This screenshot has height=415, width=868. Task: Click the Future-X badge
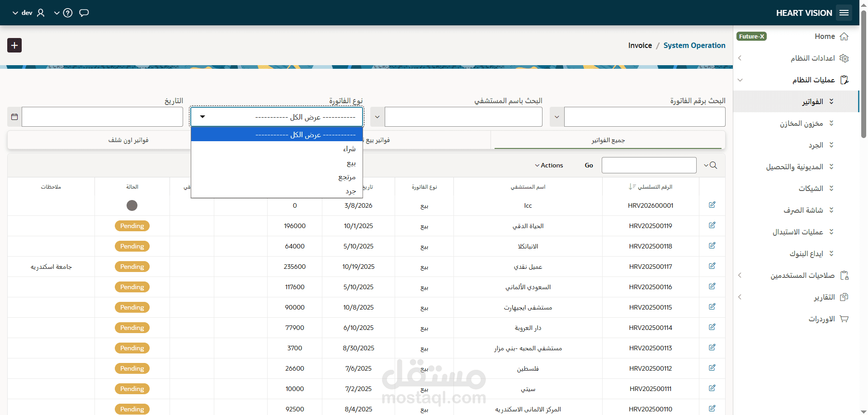[x=751, y=36]
